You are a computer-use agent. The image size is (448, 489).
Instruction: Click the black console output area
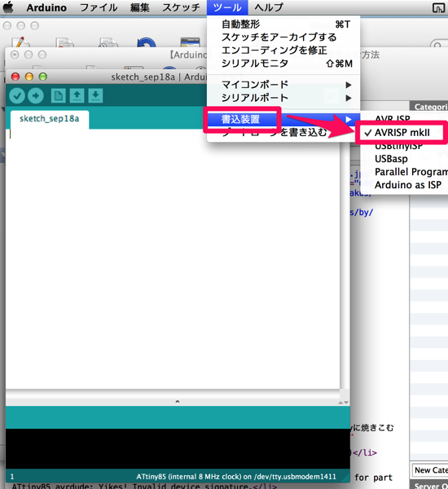coord(178,449)
